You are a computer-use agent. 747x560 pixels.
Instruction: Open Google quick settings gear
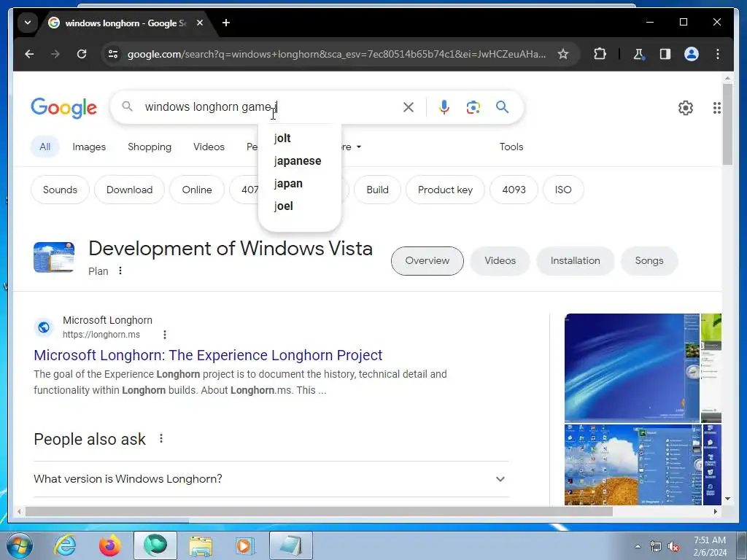686,108
